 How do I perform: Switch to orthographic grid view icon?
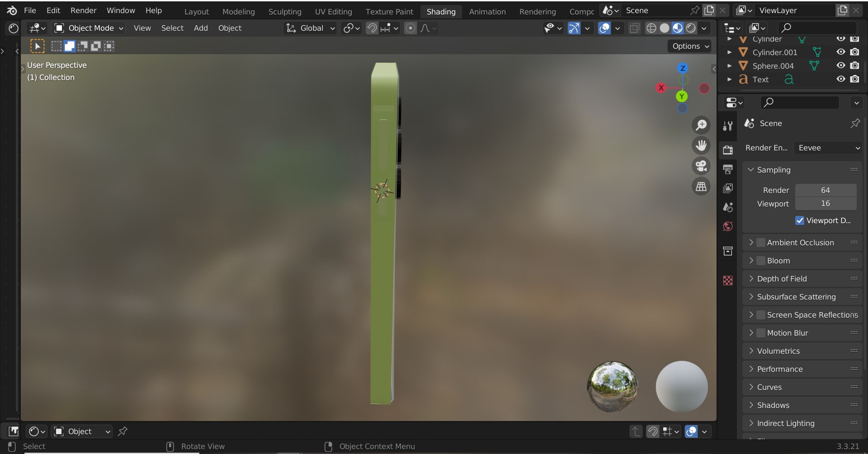click(x=701, y=186)
